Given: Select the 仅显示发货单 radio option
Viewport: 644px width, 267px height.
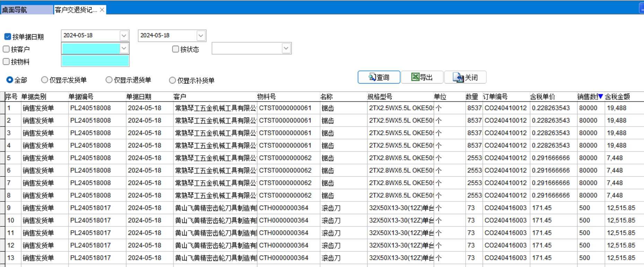Looking at the screenshot, I should pos(44,80).
